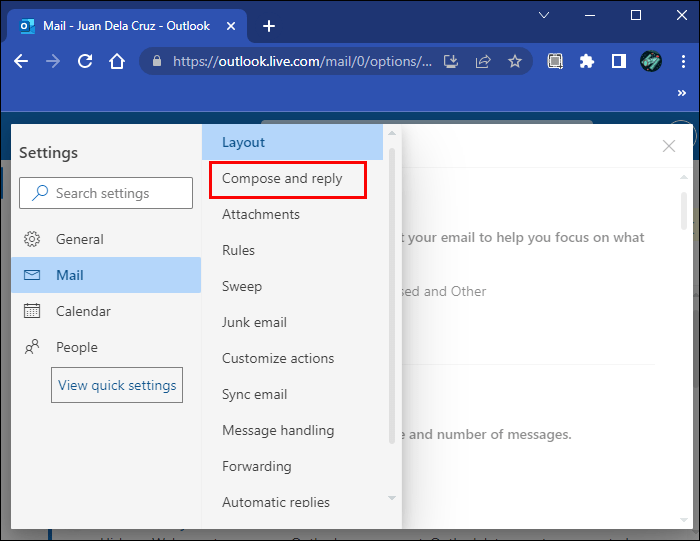Open the Automatic replies settings

pos(275,502)
